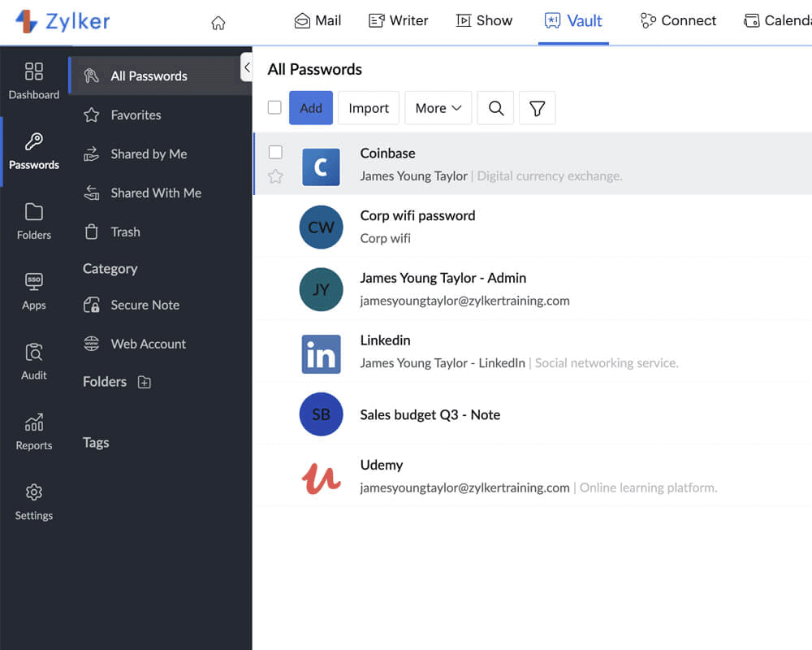This screenshot has height=650, width=812.
Task: Check the select-all checkbox above the list
Action: (x=274, y=107)
